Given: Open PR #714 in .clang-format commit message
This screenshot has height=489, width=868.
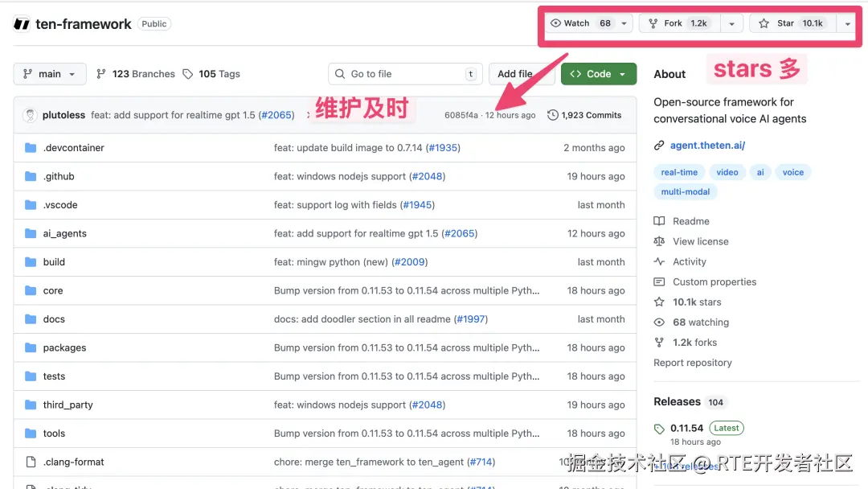Looking at the screenshot, I should tap(481, 462).
